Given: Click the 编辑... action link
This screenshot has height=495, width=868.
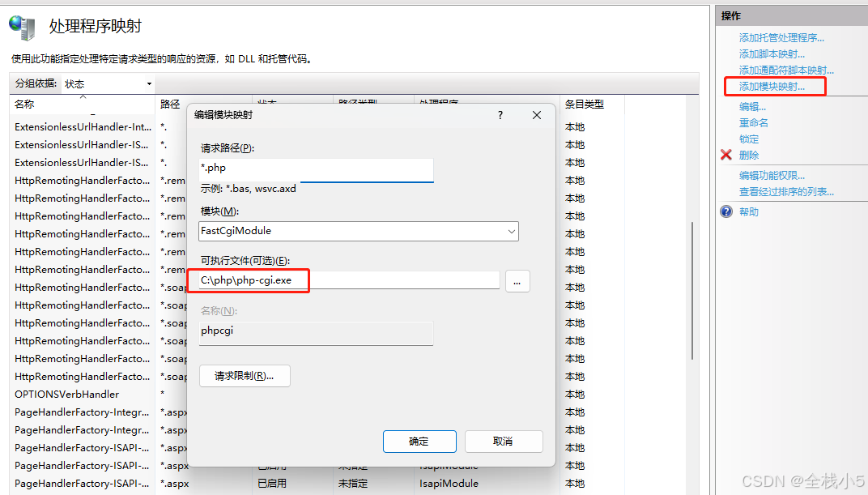Looking at the screenshot, I should pyautogui.click(x=752, y=106).
